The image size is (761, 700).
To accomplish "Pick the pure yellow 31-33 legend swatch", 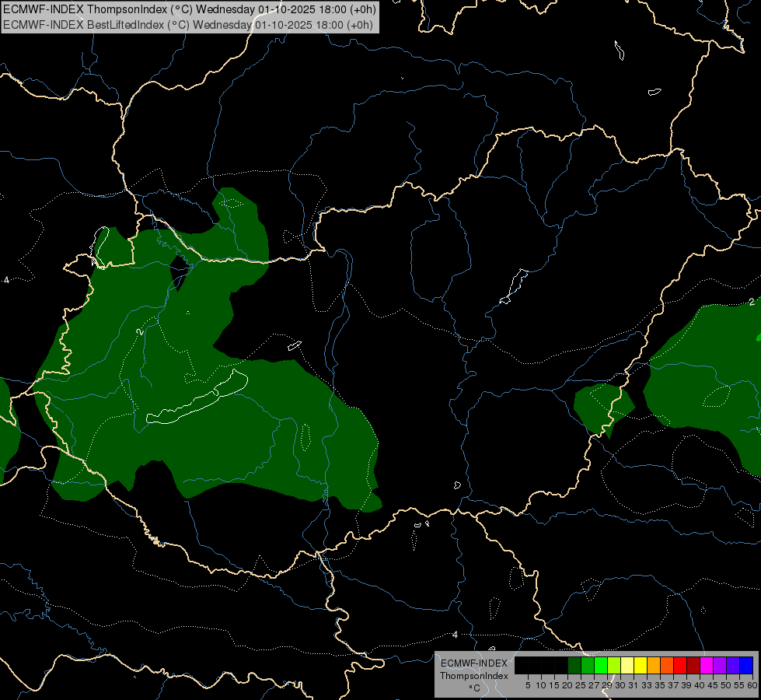I will point(641,665).
